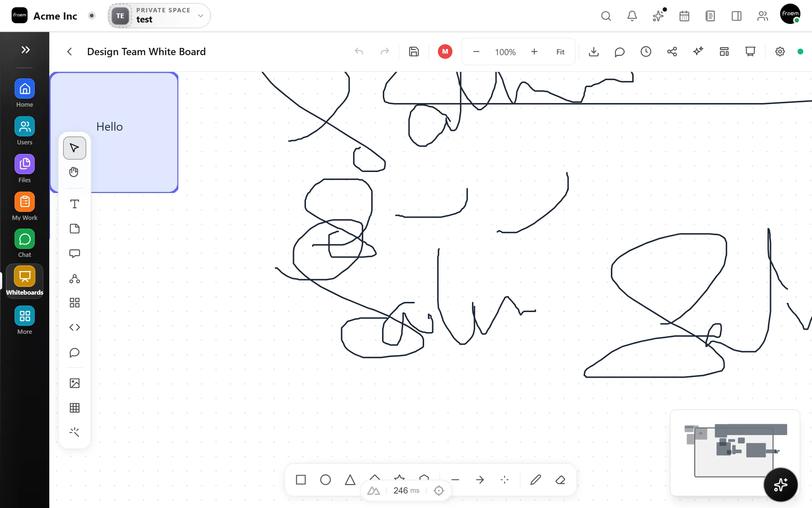This screenshot has height=508, width=812.
Task: Open Files in sidebar
Action: coord(25,169)
